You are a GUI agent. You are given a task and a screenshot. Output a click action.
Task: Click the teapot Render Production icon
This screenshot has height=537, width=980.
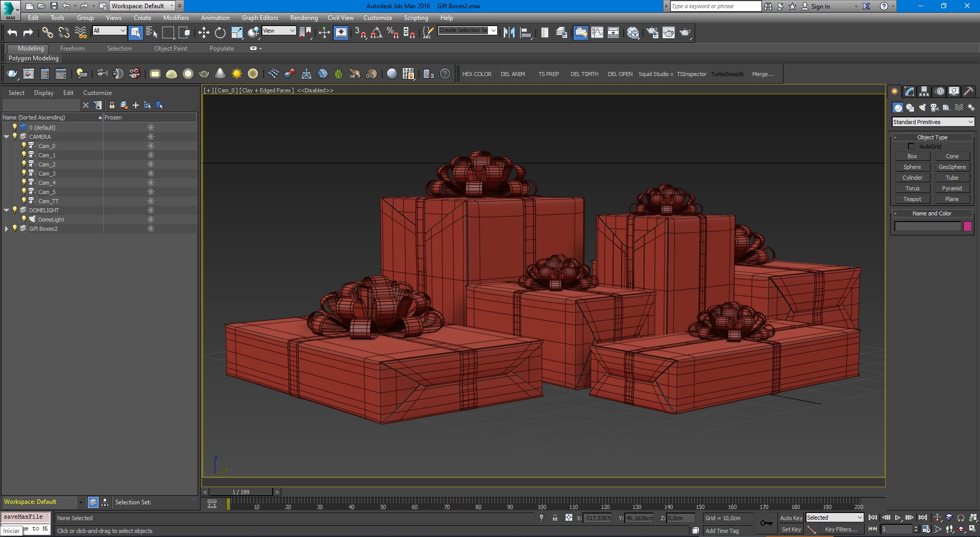pos(685,33)
